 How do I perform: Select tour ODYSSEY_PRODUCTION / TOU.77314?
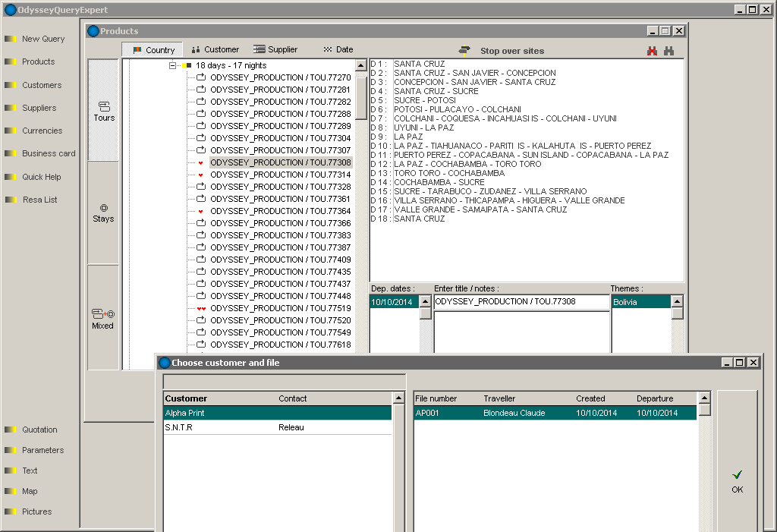point(280,175)
